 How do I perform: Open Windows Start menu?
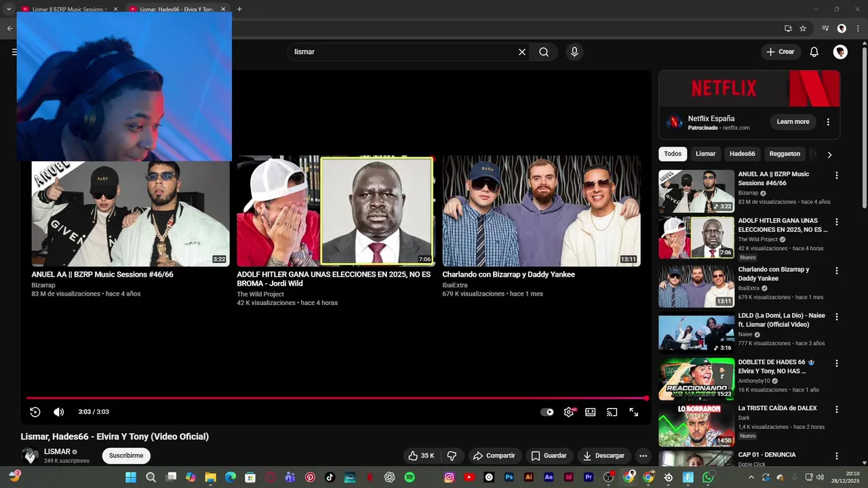point(131,477)
